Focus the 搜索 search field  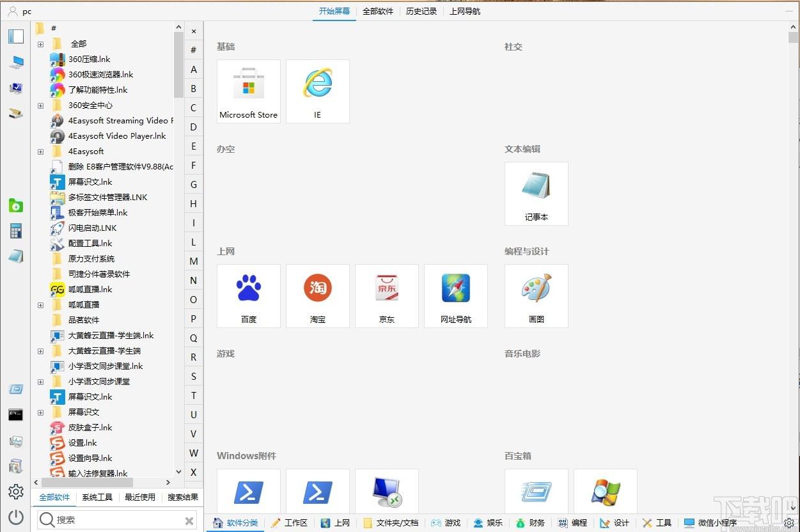117,520
